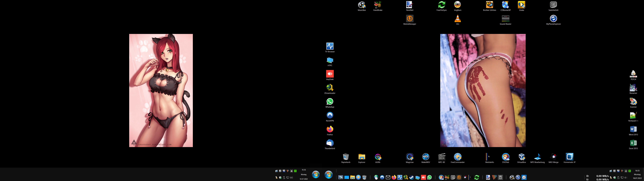Select the HTPC desktop shortcut
The width and height of the screenshot is (644, 181).
330,61
